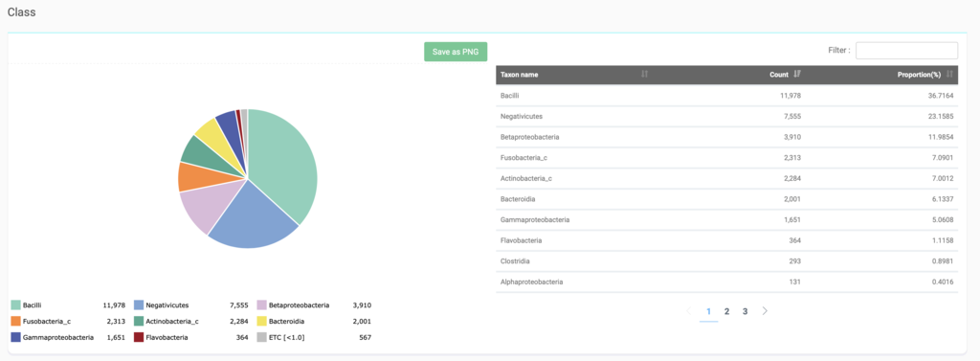Screen dimensions: 980x361
Task: Click Flavobacteria in the table
Action: click(522, 240)
